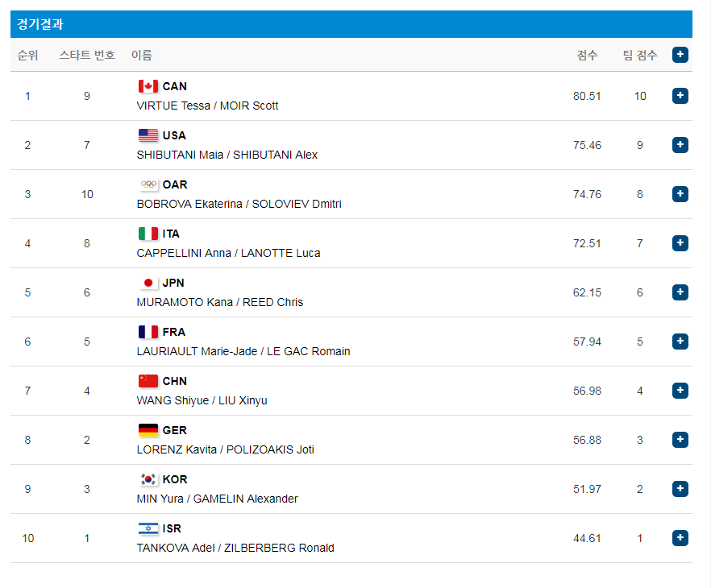Viewport: 711px width, 588px height.
Task: Click the China flag icon
Action: click(x=148, y=381)
